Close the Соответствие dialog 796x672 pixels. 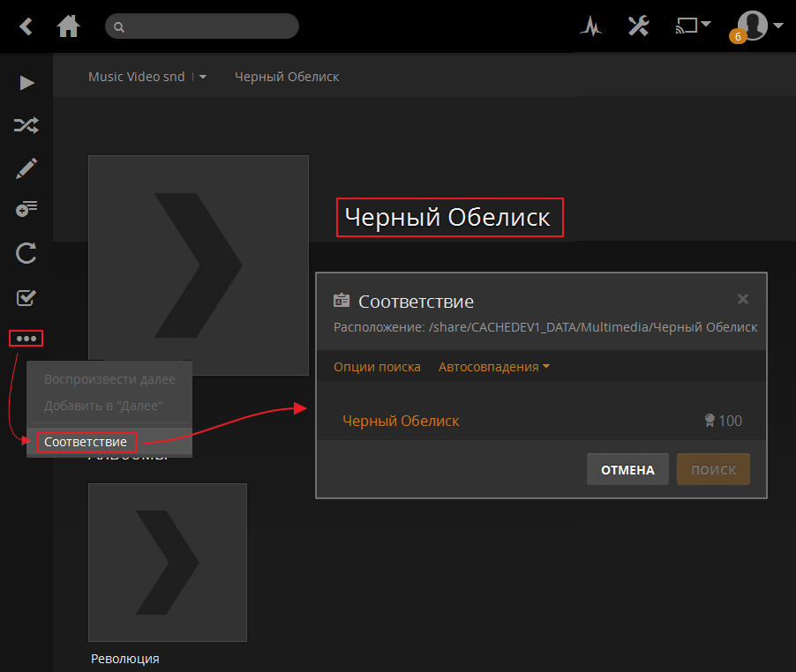tap(743, 299)
